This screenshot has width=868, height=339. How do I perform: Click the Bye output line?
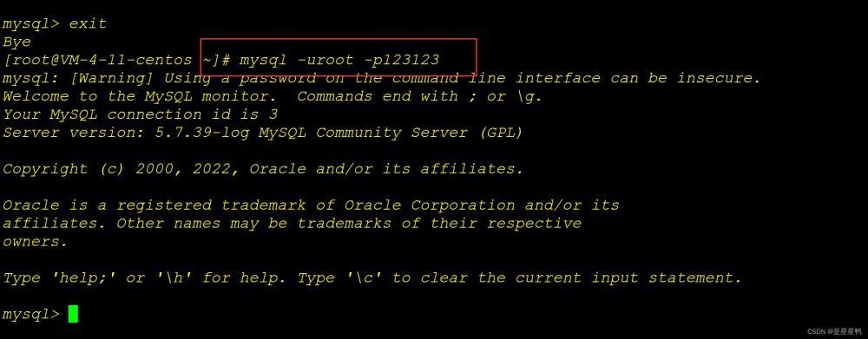16,42
